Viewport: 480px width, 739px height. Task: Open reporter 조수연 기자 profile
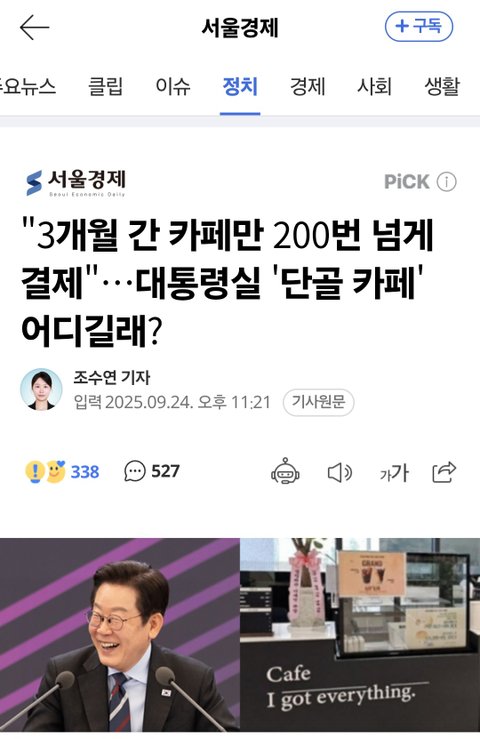click(112, 378)
